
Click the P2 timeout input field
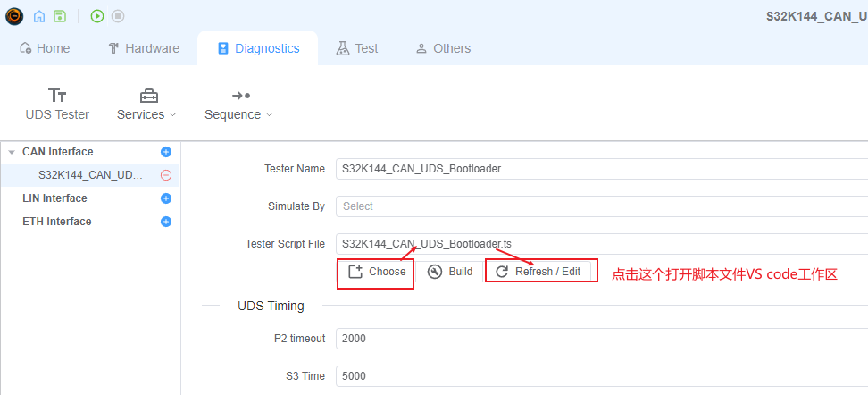[600, 339]
